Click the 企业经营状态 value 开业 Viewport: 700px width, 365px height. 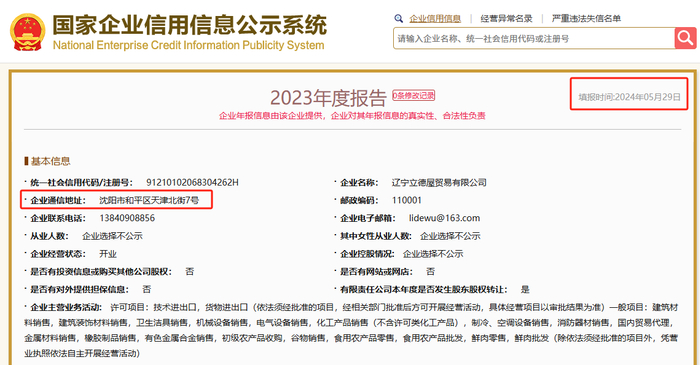108,254
